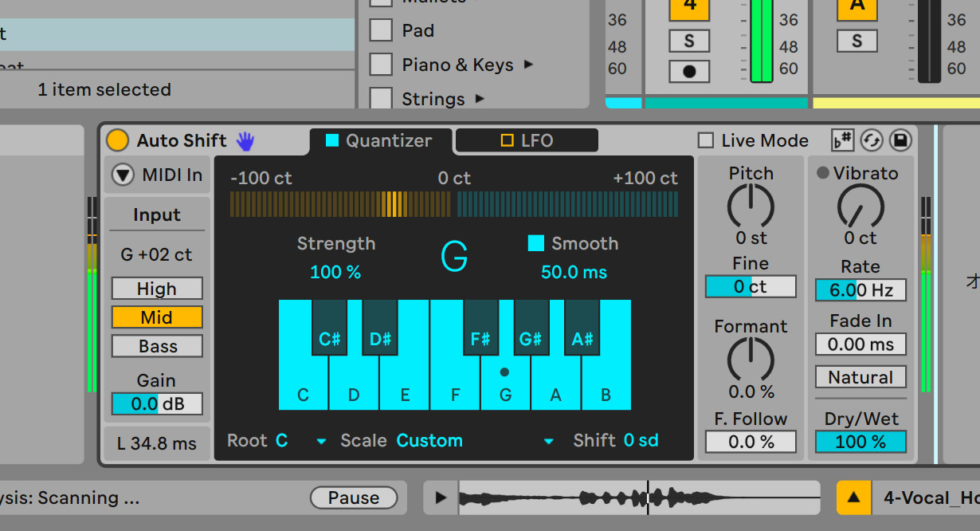Play the clip preview
Screen dimensions: 980x531
[441, 498]
